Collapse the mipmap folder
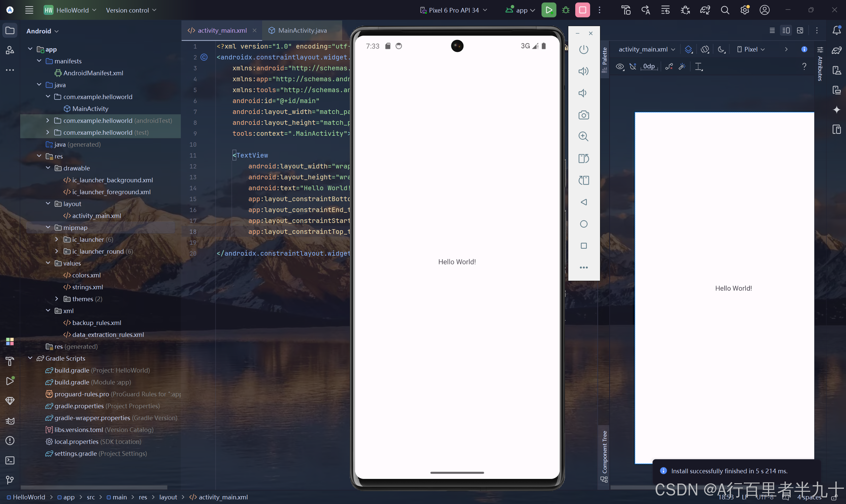 48,227
